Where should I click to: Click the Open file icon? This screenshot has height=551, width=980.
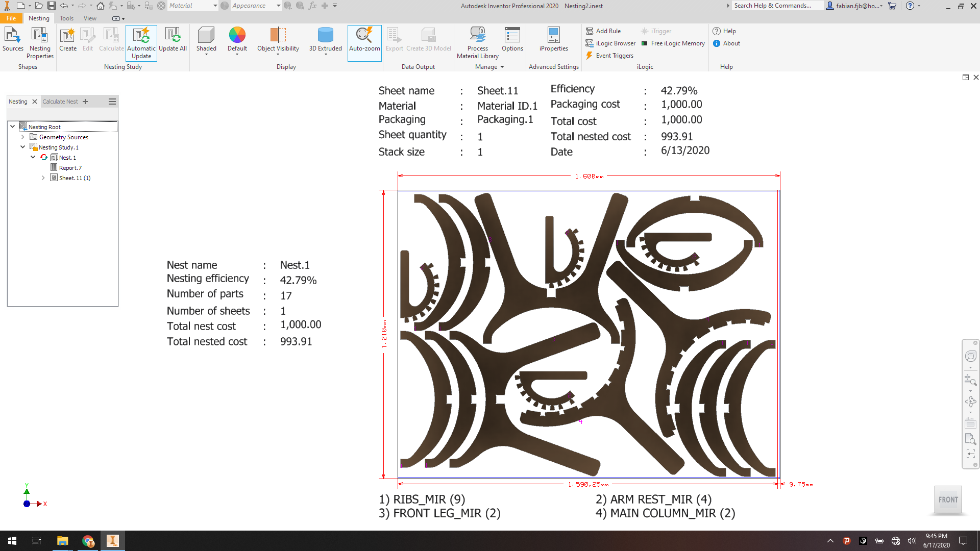[x=39, y=6]
